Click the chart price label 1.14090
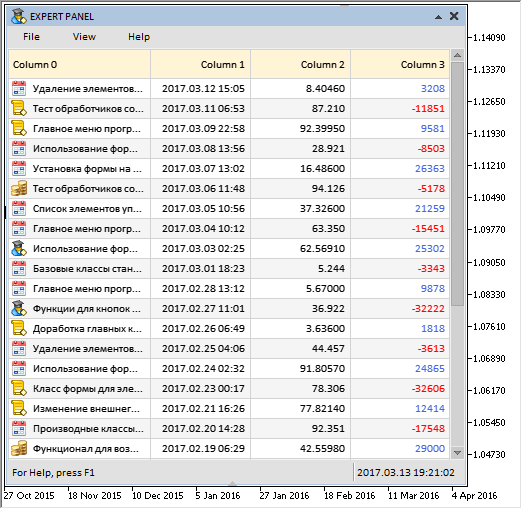Viewport: 522px width, 508px height. (489, 38)
